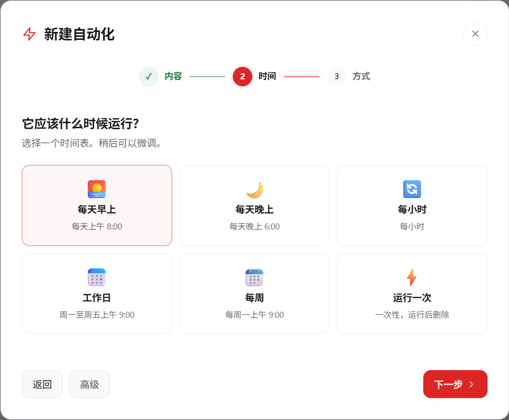Pick the 运行一次 schedule title
The height and width of the screenshot is (420, 509).
[412, 298]
